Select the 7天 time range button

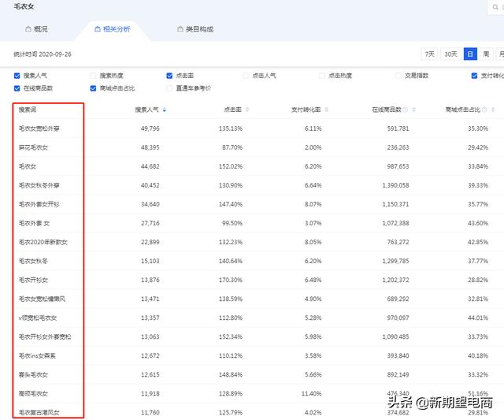tap(429, 54)
